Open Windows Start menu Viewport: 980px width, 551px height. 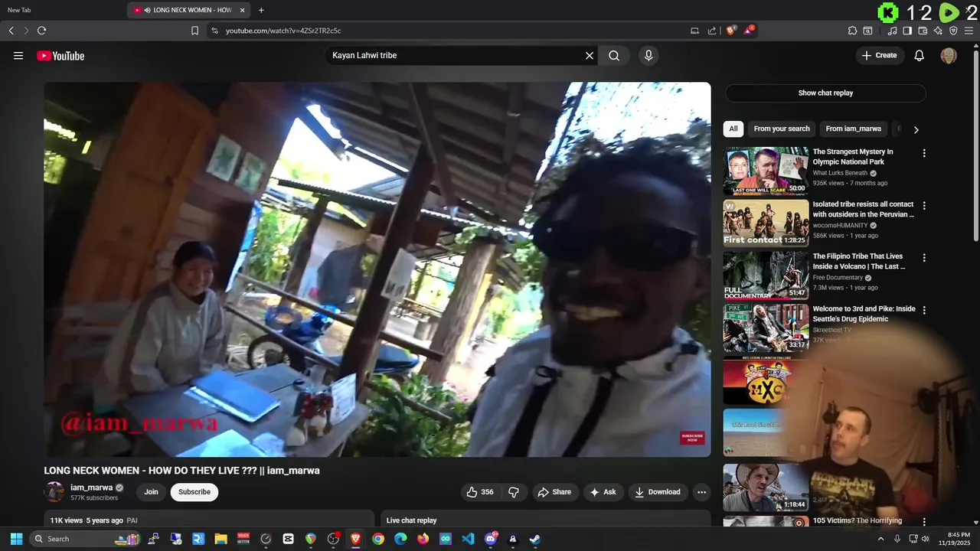tap(16, 539)
